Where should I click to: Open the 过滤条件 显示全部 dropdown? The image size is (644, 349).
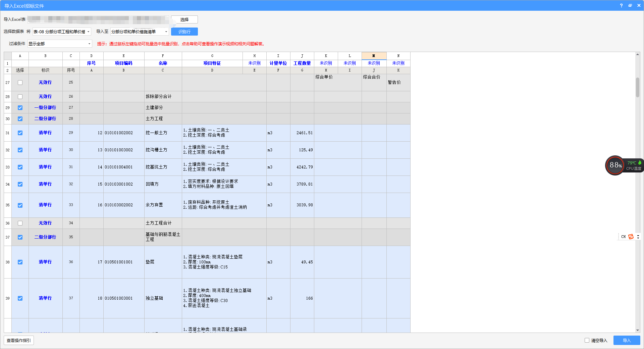tap(60, 44)
